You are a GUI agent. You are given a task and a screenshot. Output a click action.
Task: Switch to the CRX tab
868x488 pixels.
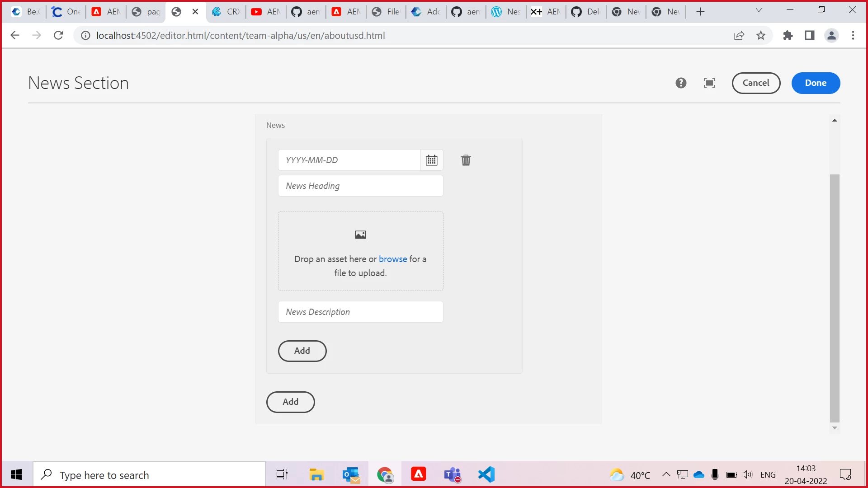[x=226, y=12]
